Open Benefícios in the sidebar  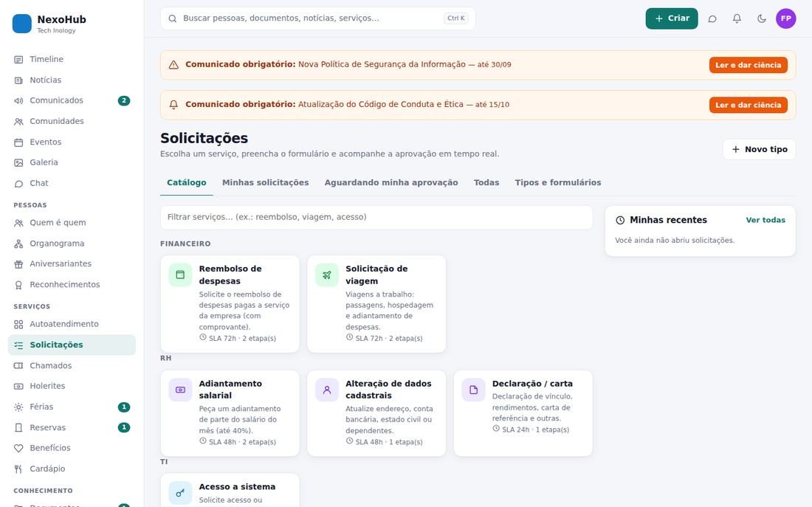(72, 448)
